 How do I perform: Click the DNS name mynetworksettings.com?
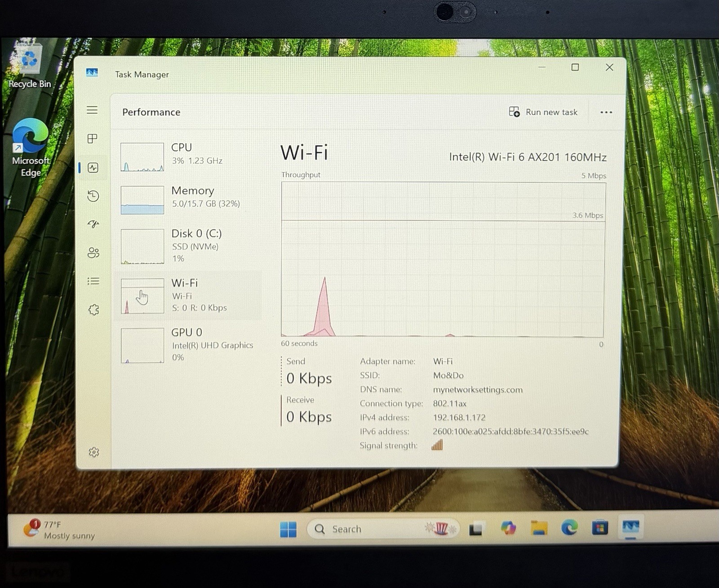tap(478, 389)
